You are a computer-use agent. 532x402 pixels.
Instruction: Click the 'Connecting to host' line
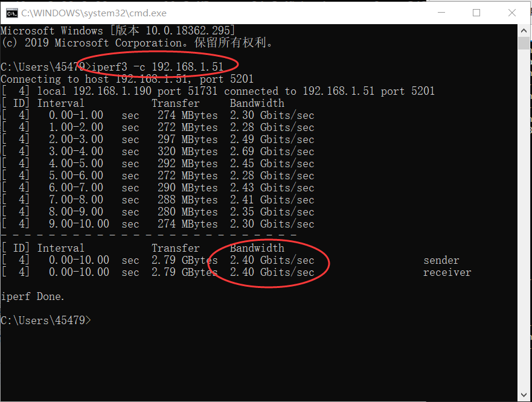[127, 79]
